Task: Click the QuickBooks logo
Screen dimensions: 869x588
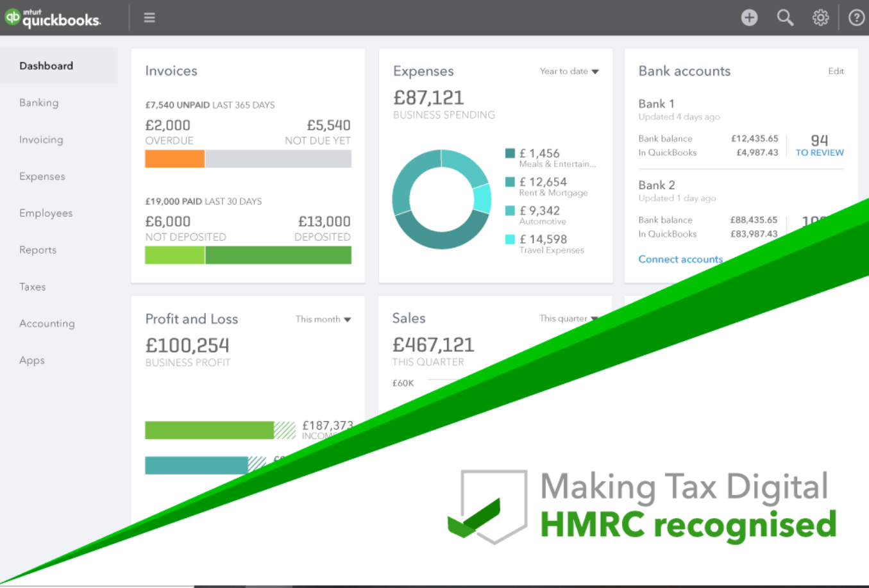Action: (53, 17)
